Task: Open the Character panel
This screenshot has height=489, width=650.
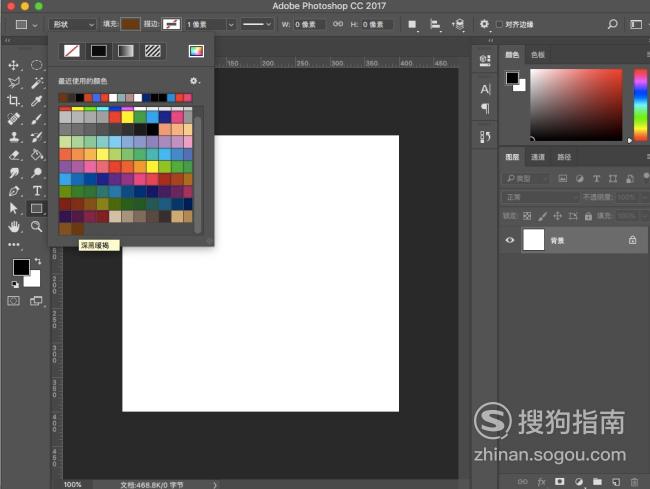Action: click(x=485, y=89)
